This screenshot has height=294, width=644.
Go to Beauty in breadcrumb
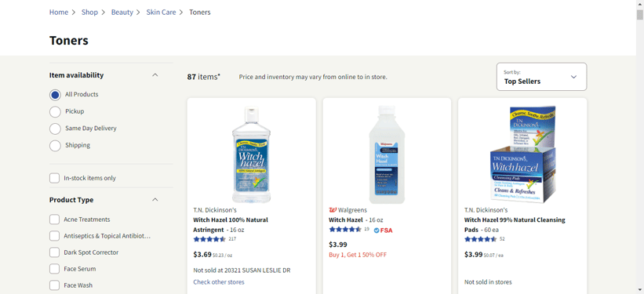tap(122, 13)
